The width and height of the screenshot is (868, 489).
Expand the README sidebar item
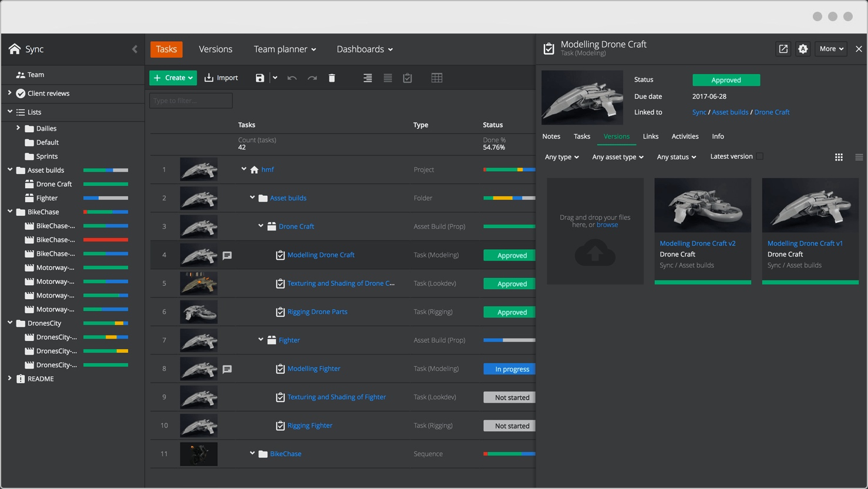click(x=9, y=379)
